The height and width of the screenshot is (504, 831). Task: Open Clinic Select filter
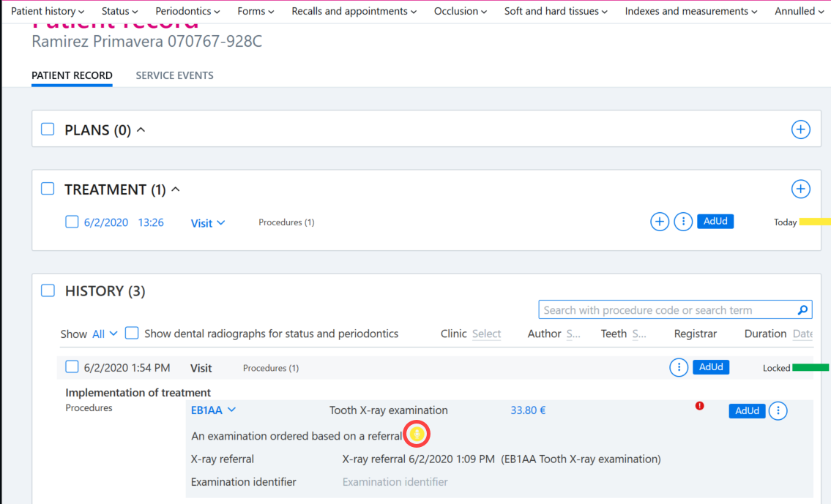click(486, 334)
